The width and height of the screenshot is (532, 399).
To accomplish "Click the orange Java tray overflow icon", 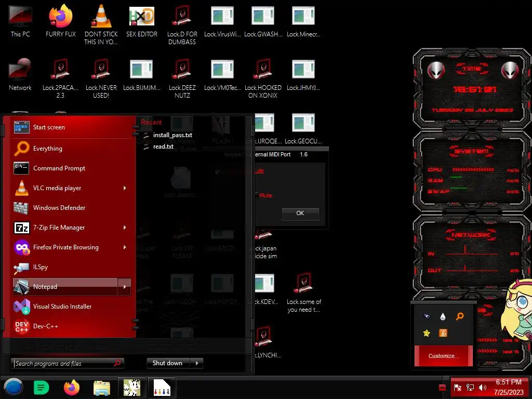I will click(x=443, y=333).
